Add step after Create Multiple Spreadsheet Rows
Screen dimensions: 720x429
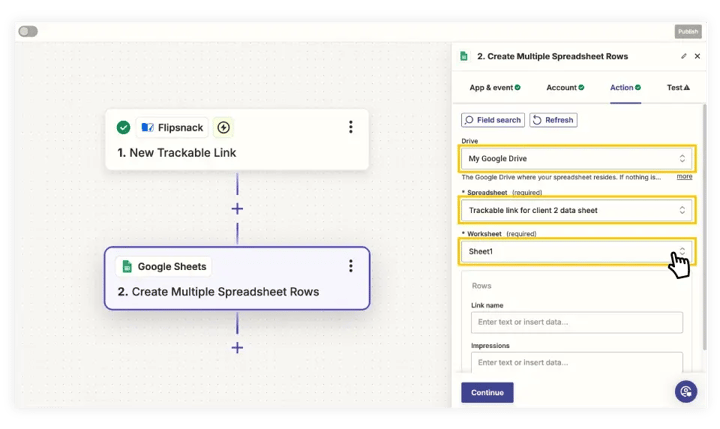(x=237, y=348)
